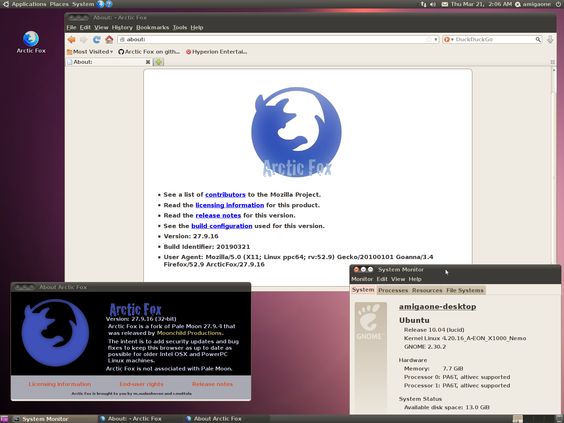Switch to the Processes tab
564x423 pixels.
[x=393, y=290]
